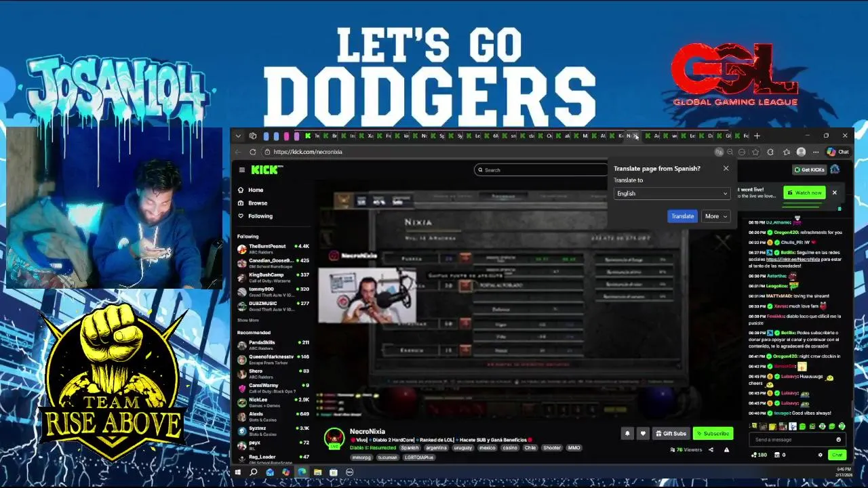Open KingBushCamp channel in sidebar

click(273, 277)
